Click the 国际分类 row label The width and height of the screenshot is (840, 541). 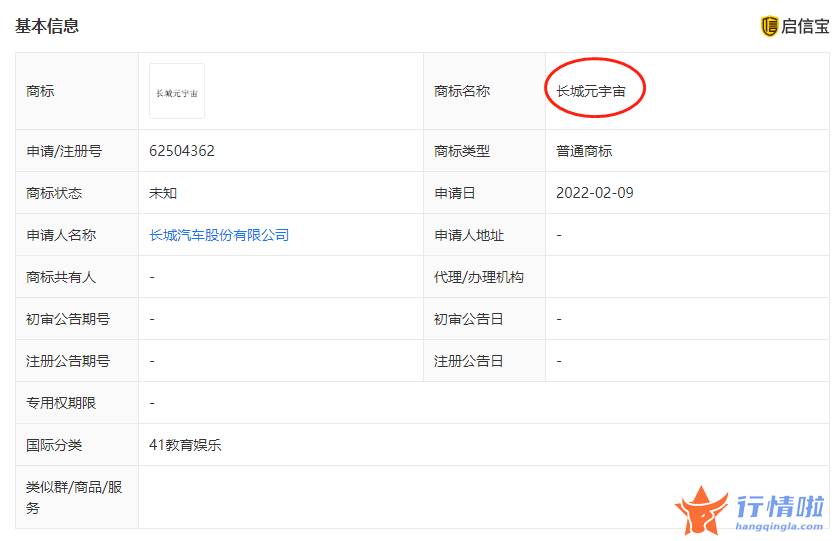(54, 445)
